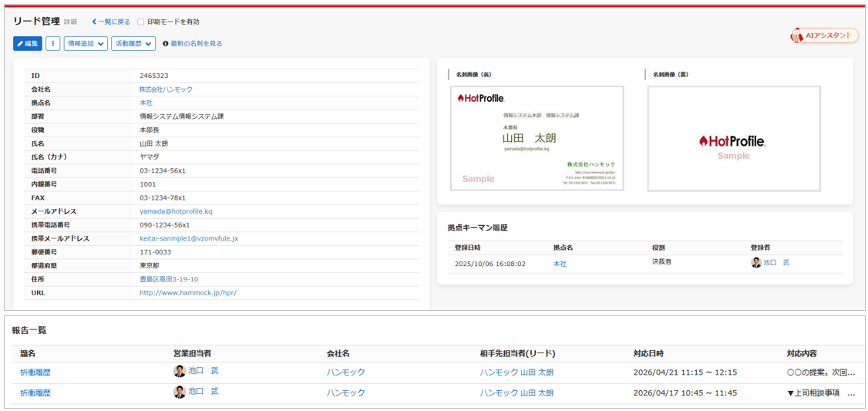
Task: Open the http://www.hammock.jp/hpr/ URL
Action: pos(188,293)
